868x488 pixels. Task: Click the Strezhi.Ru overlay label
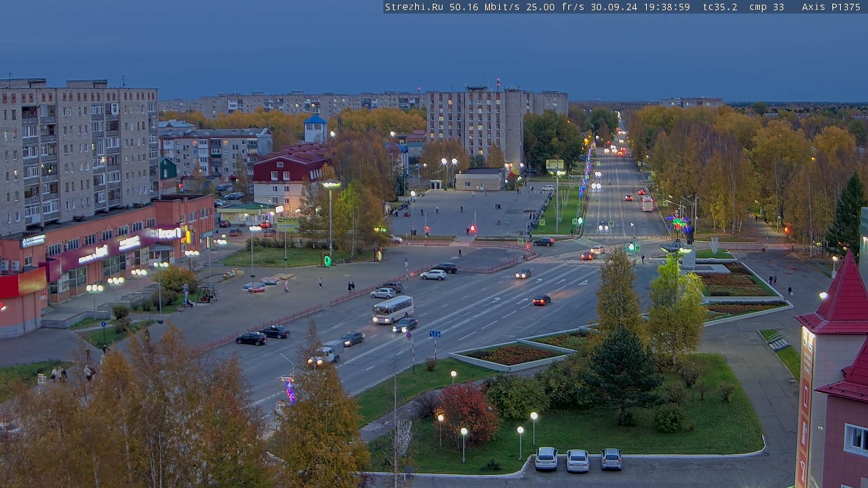pos(414,7)
